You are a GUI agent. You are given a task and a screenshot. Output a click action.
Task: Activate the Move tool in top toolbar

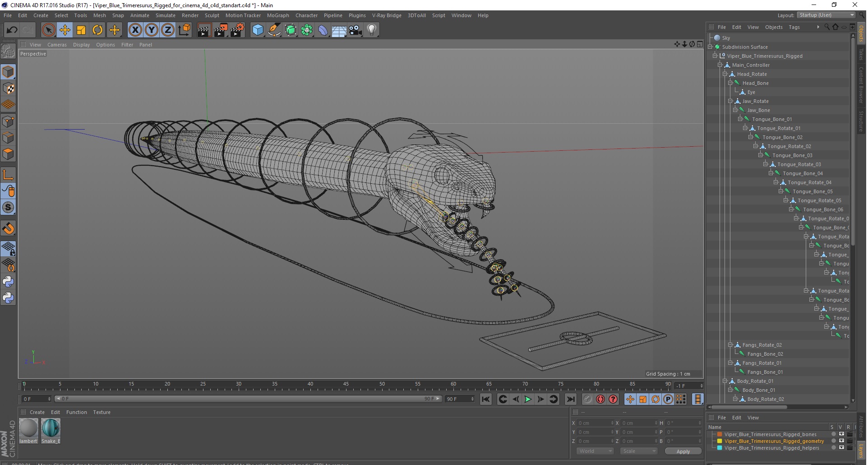65,30
